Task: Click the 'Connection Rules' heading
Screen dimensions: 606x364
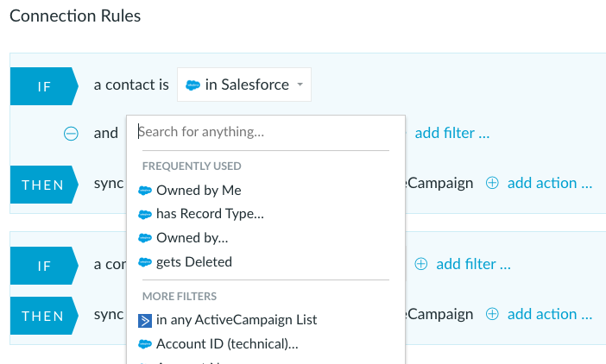Action: (x=75, y=16)
